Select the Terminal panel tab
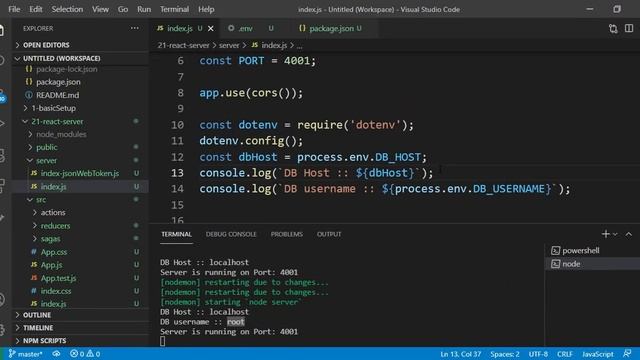This screenshot has width=640, height=360. pyautogui.click(x=176, y=234)
